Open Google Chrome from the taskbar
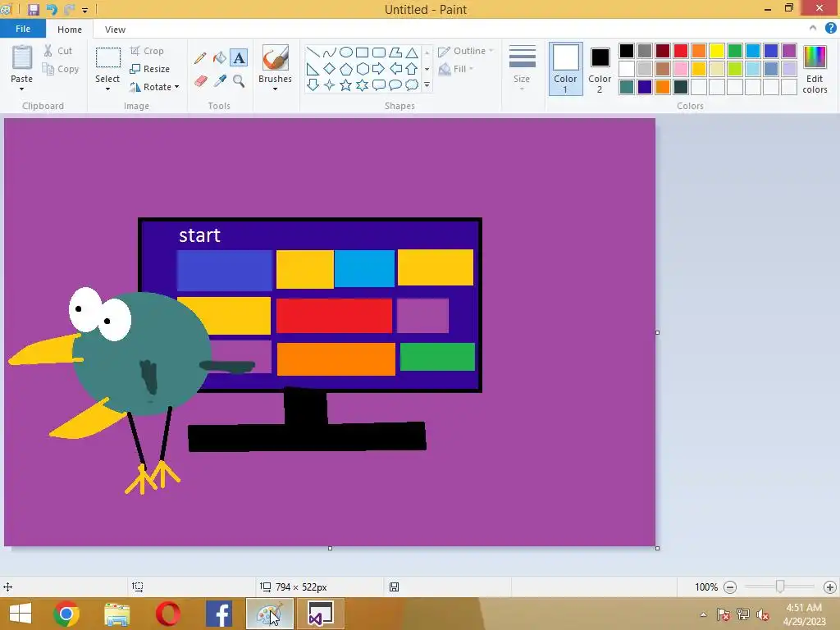 pyautogui.click(x=66, y=614)
